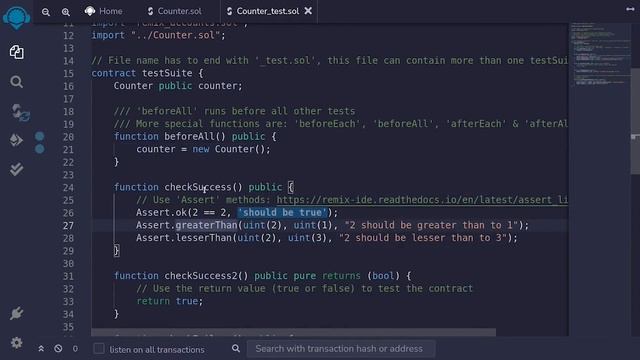Click the code minimap preview
This screenshot has width=640, height=360.
(600, 54)
